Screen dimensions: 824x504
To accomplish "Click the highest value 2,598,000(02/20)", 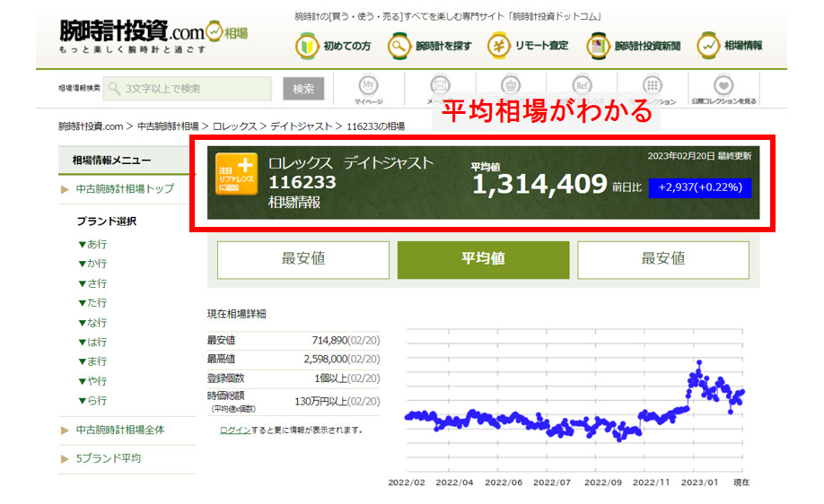I will click(342, 359).
